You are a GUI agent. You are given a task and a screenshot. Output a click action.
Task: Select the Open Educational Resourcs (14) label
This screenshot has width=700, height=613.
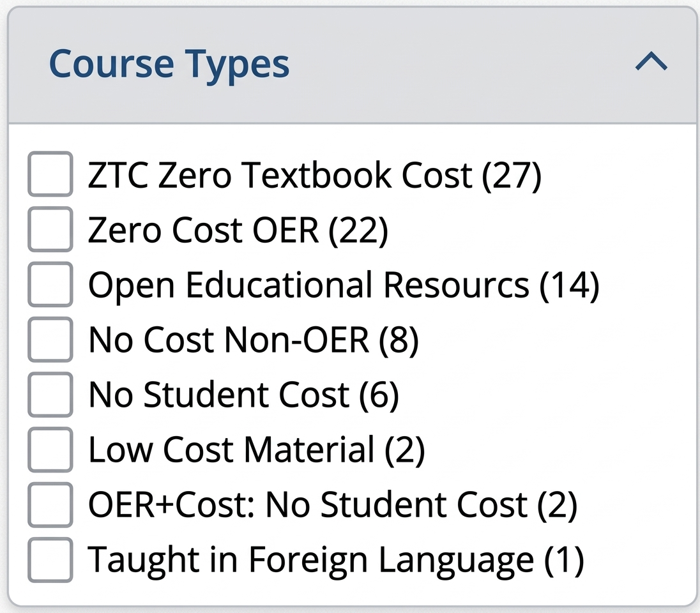(345, 285)
